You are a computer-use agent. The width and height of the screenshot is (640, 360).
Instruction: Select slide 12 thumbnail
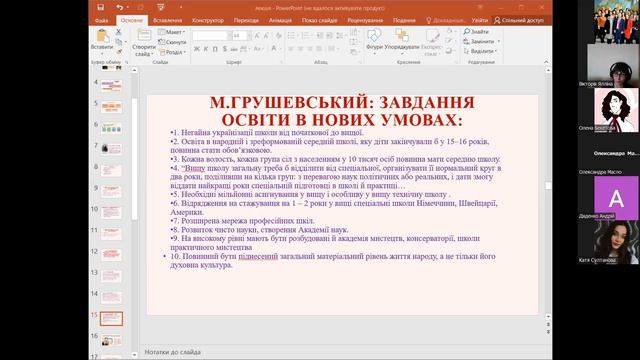point(112,255)
